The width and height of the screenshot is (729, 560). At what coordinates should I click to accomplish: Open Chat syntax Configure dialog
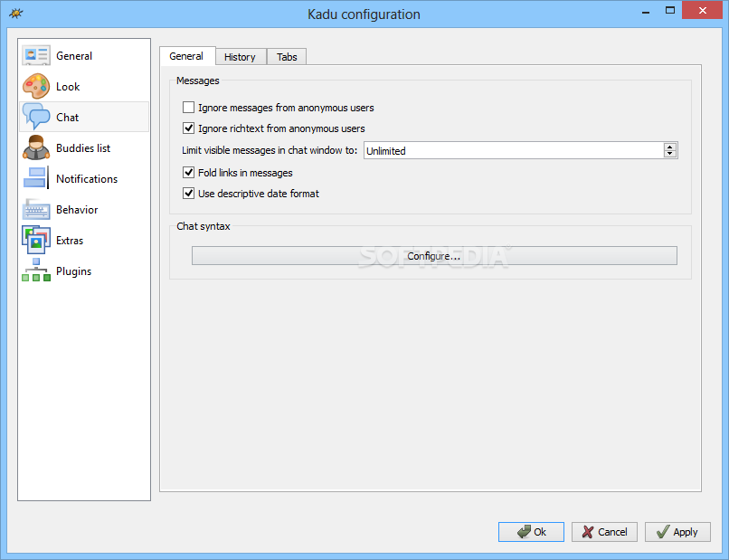tap(434, 256)
